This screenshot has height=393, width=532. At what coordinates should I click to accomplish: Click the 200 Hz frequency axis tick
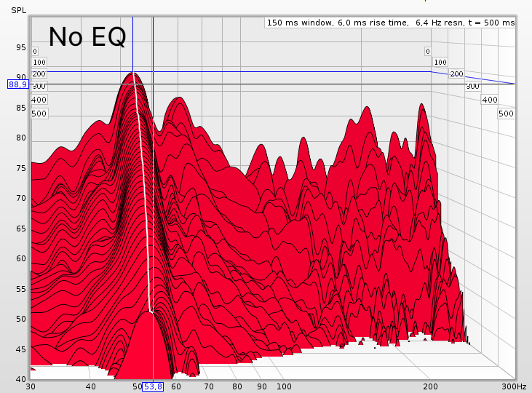coord(431,386)
